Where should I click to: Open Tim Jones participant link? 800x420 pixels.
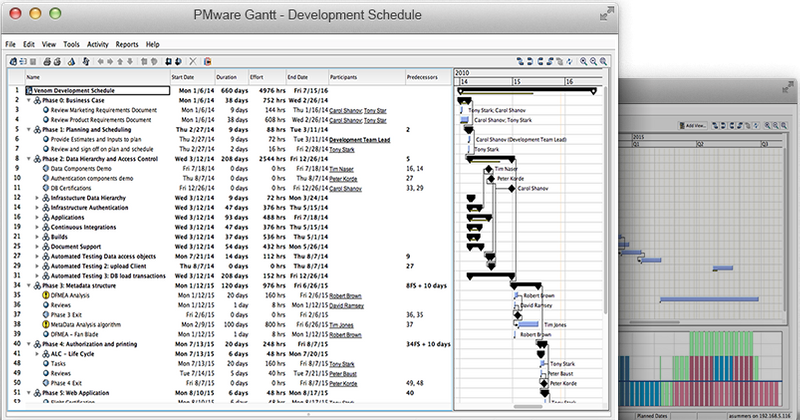pyautogui.click(x=341, y=325)
